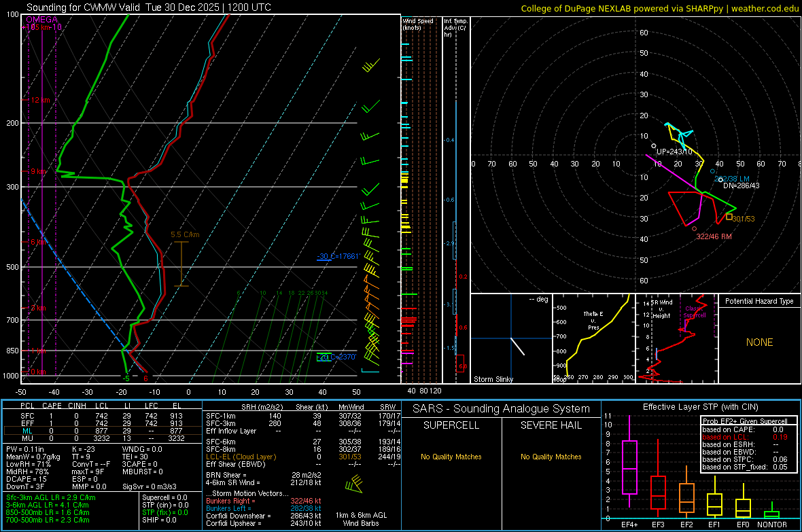Click the '12 km' height marker
The height and width of the screenshot is (532, 802).
40,100
